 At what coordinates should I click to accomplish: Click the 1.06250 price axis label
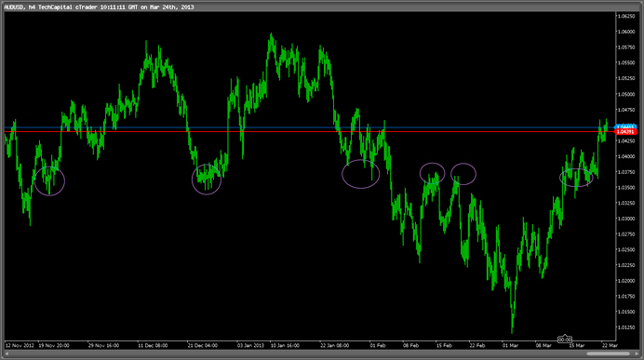(x=626, y=16)
